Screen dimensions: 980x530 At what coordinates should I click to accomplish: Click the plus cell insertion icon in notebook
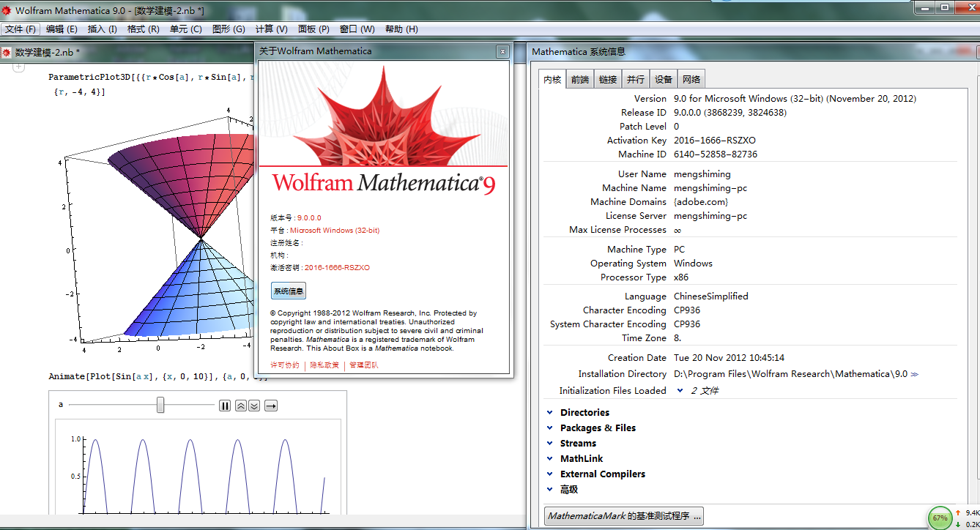19,67
